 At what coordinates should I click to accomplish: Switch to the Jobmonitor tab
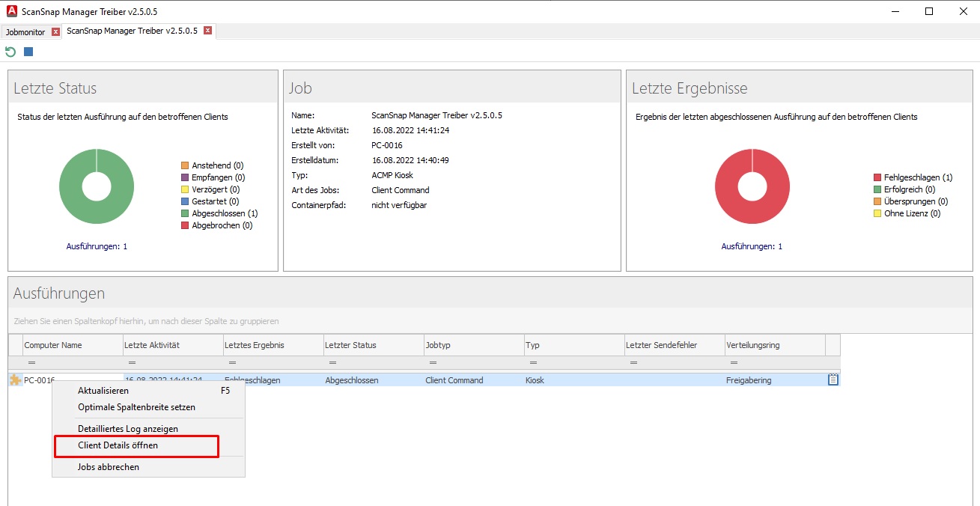[25, 32]
